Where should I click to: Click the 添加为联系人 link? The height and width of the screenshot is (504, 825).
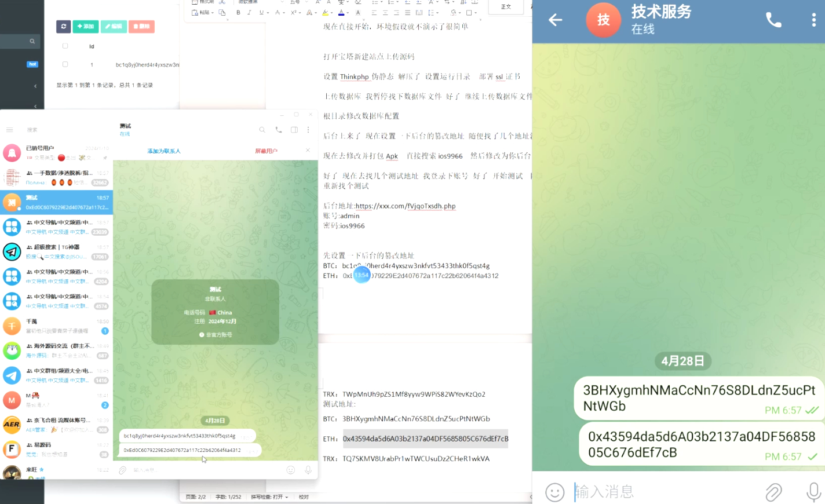(x=164, y=151)
